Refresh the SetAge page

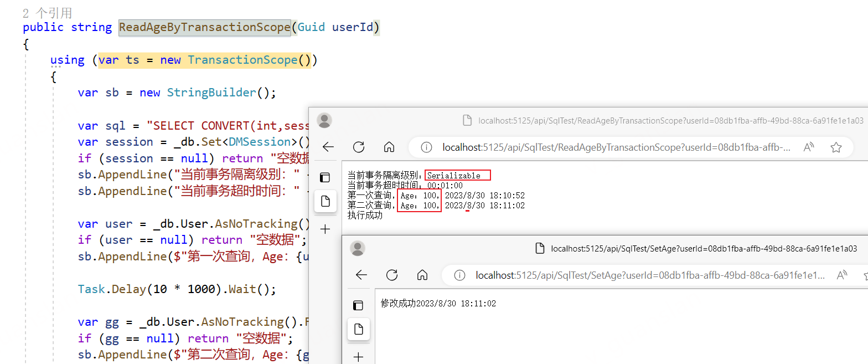(x=392, y=275)
